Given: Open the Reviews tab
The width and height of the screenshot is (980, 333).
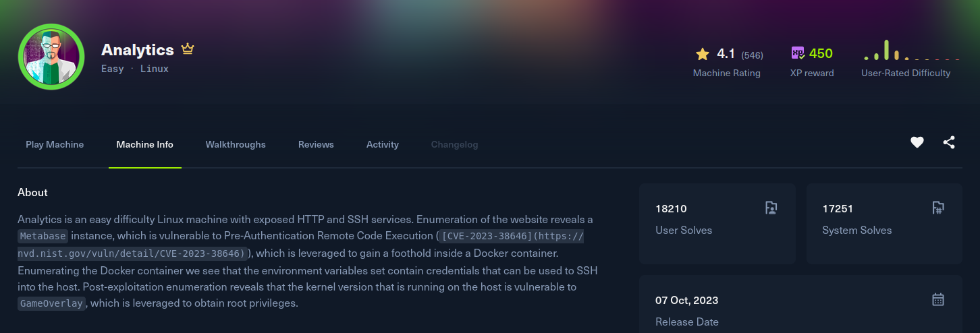Looking at the screenshot, I should (316, 144).
